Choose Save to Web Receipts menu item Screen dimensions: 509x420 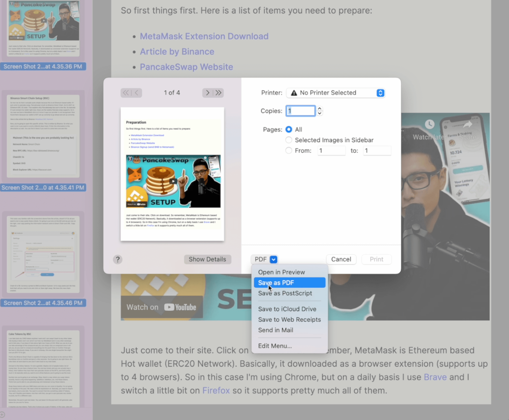pos(290,319)
